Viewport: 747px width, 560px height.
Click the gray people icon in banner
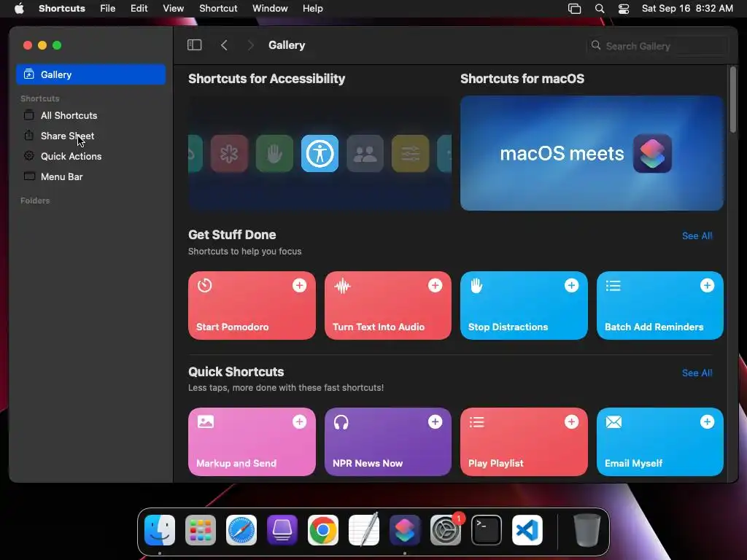(365, 153)
